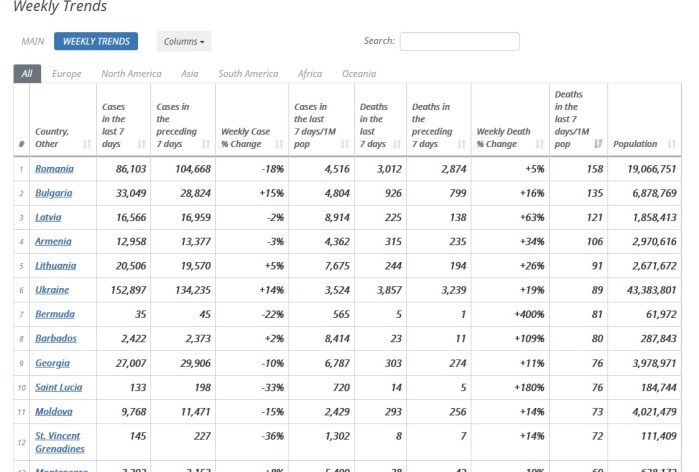This screenshot has height=472, width=699.
Task: Sort by Population column arrows
Action: coord(671,144)
